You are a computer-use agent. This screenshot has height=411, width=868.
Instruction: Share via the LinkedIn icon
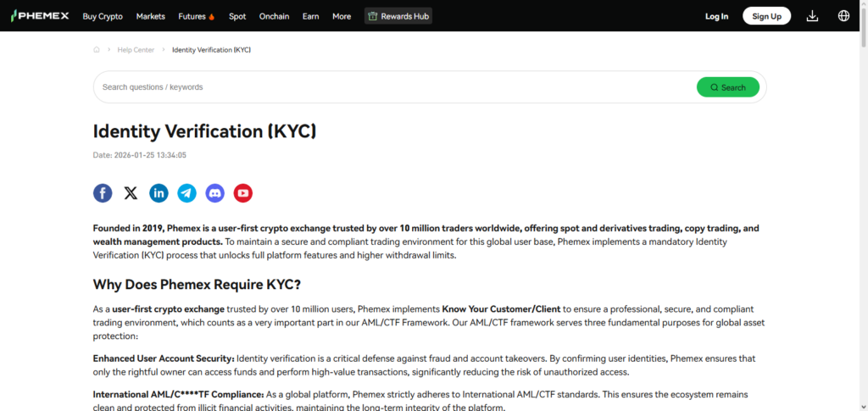pos(159,193)
